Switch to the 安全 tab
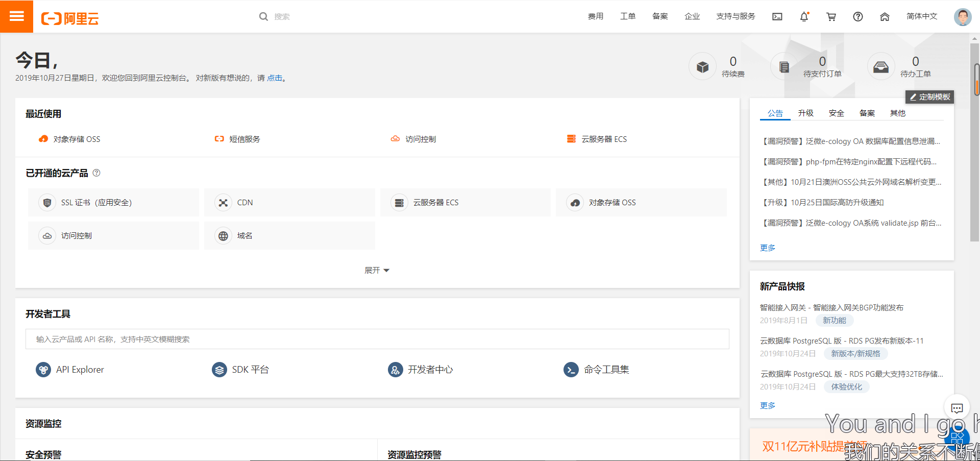The width and height of the screenshot is (980, 461). (837, 113)
